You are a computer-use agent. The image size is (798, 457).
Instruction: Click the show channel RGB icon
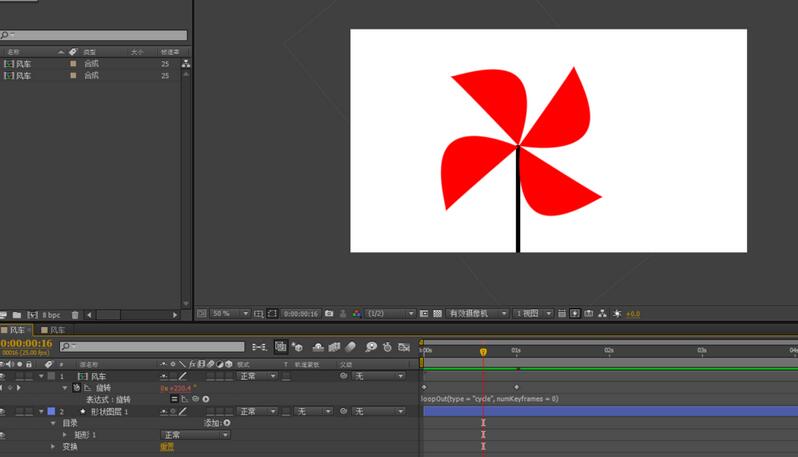click(x=357, y=314)
